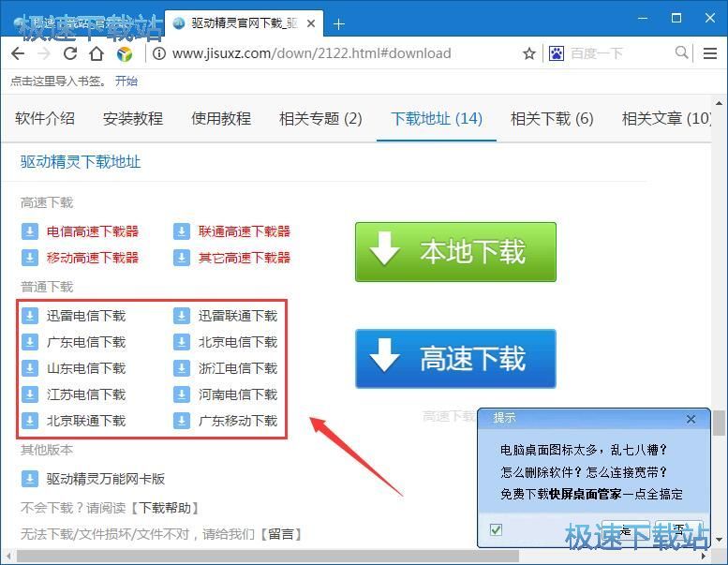
Task: Go back to the previous page
Action: 18,53
